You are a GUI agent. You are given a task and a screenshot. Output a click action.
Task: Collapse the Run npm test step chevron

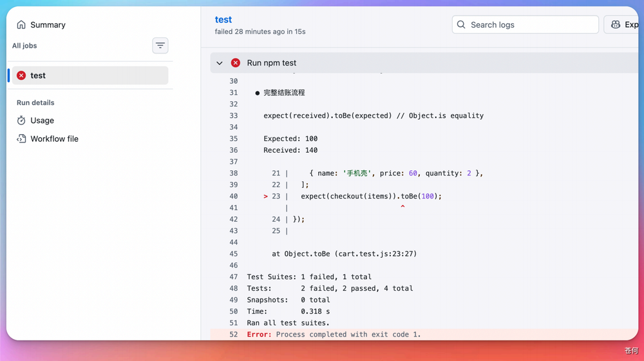pos(220,63)
